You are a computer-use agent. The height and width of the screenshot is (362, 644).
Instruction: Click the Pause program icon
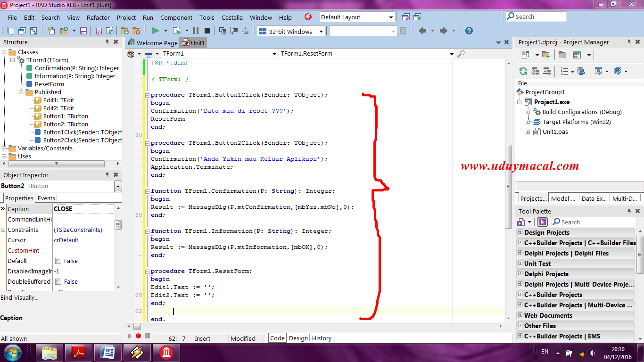click(196, 31)
